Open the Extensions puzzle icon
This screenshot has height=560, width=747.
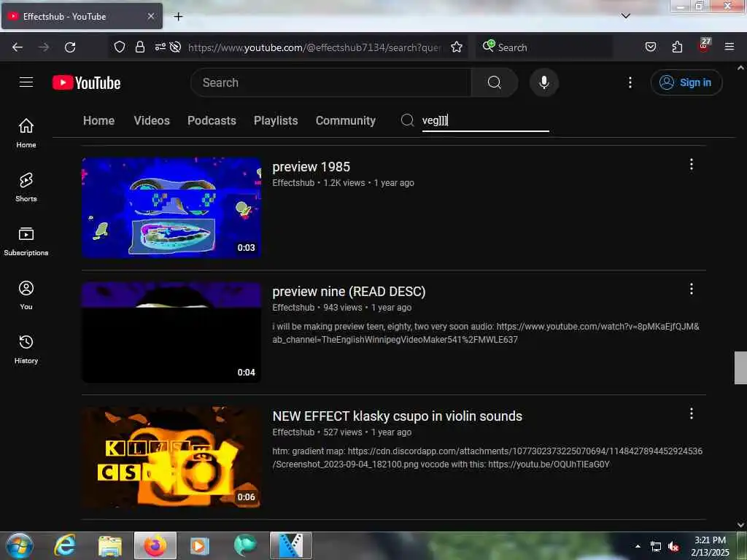(x=677, y=47)
